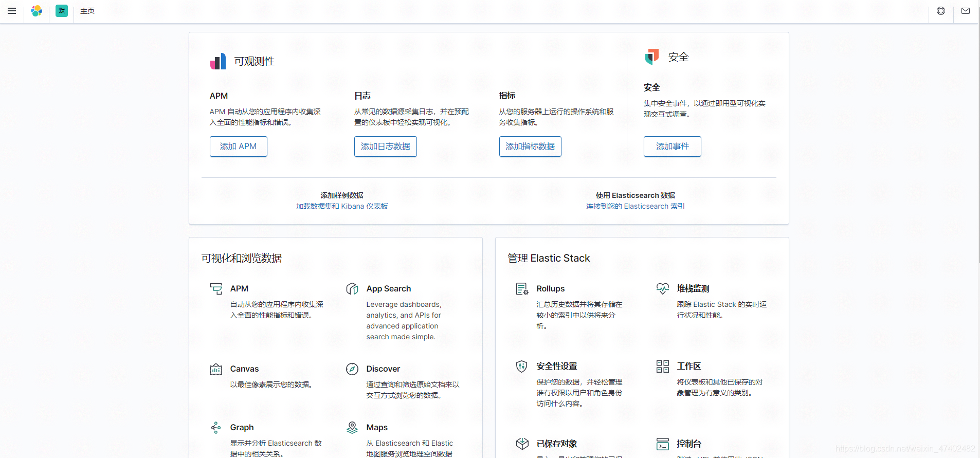980x458 pixels.
Task: Open the 已保存对象 title
Action: coord(557,444)
